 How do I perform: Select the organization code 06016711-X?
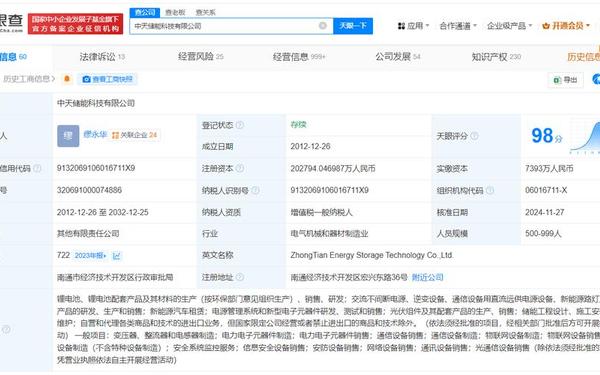tap(546, 190)
